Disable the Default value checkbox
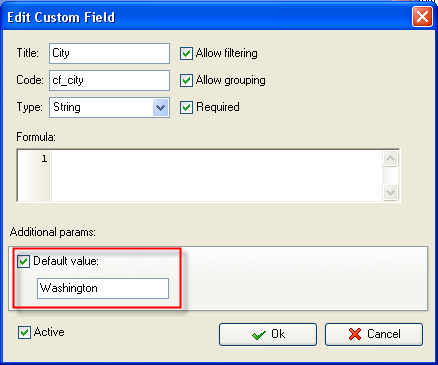The height and width of the screenshot is (365, 438). pos(24,261)
